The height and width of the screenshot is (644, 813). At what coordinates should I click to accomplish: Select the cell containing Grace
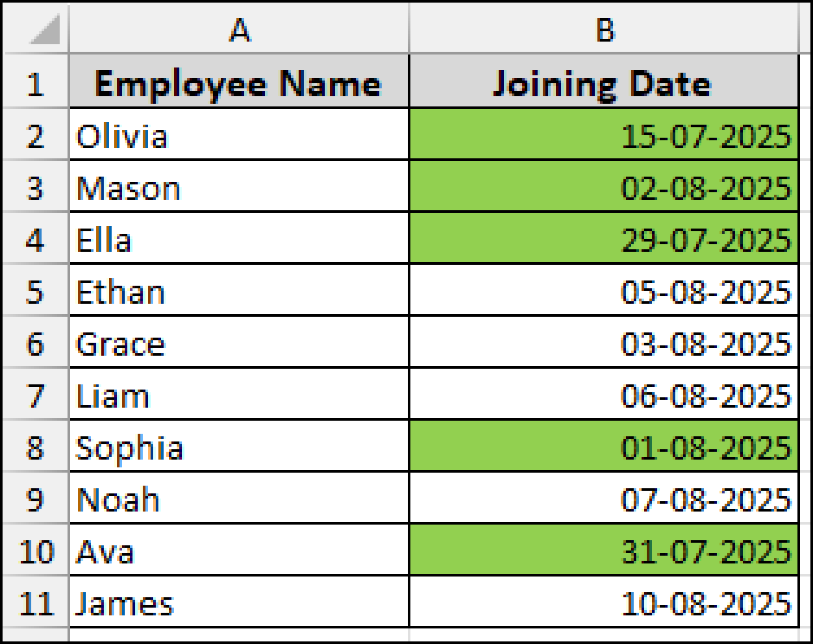click(x=238, y=343)
